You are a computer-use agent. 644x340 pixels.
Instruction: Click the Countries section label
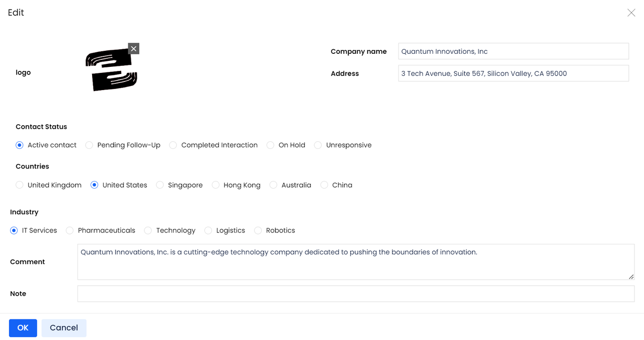(x=32, y=166)
